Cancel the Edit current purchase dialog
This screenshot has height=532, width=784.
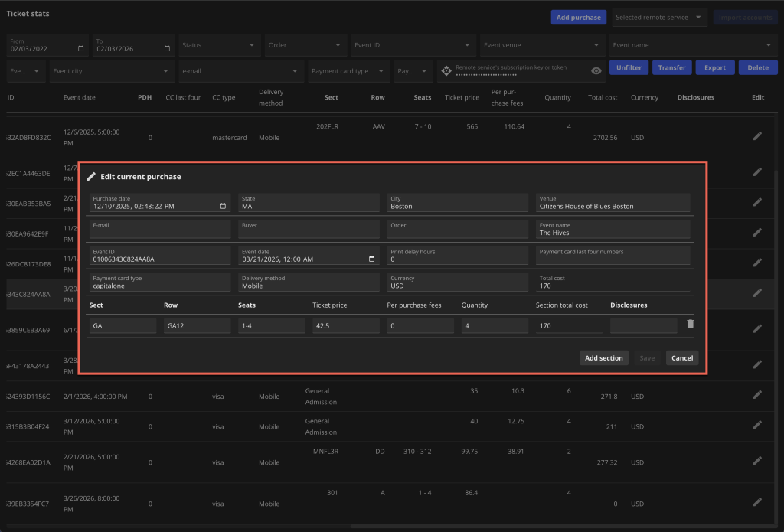tap(681, 357)
